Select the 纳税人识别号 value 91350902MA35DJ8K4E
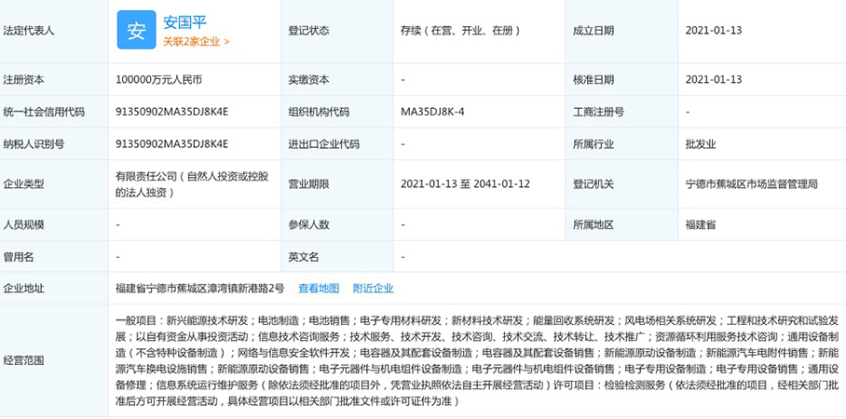Screen dimensions: 846x419 (172, 144)
